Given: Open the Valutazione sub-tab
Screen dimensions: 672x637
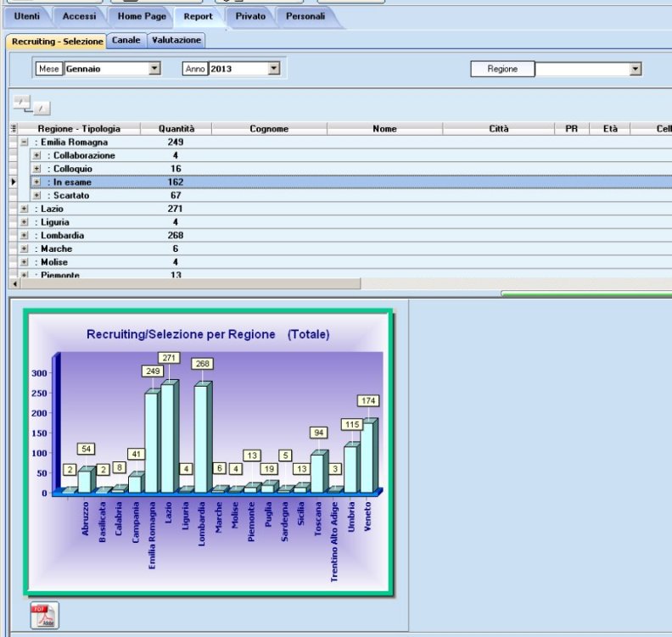Looking at the screenshot, I should [176, 40].
